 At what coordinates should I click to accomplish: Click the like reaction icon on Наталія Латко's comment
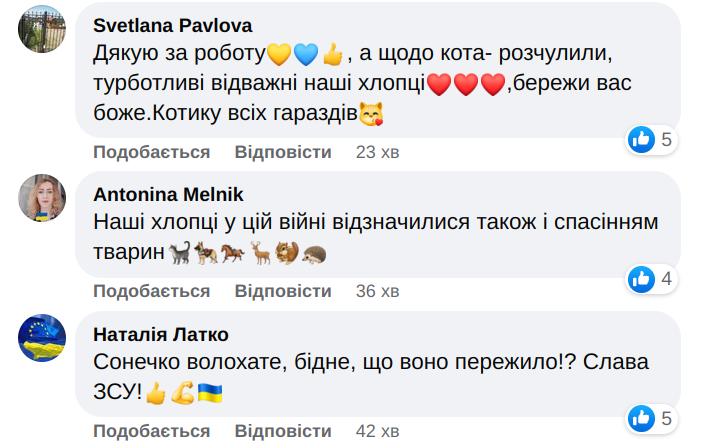(x=641, y=417)
